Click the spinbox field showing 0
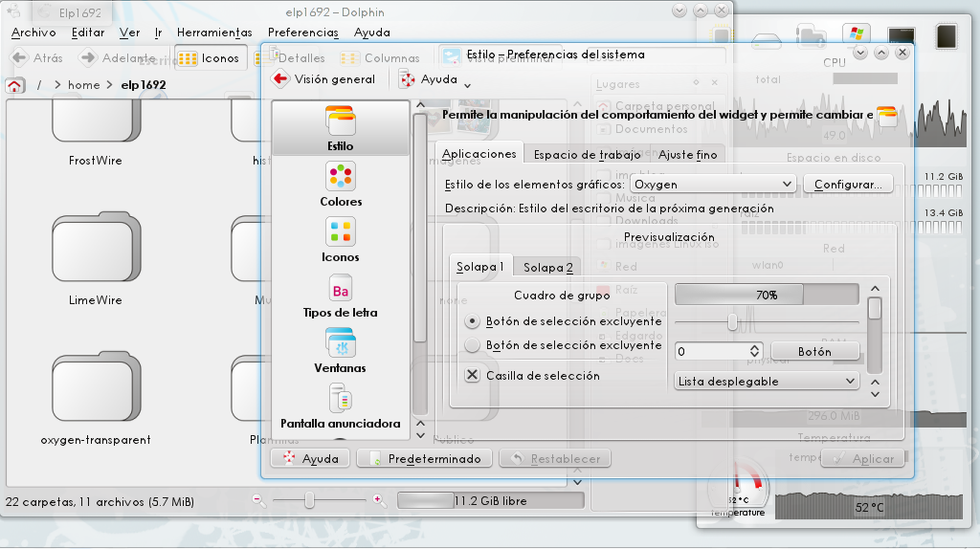This screenshot has height=549, width=980. tap(711, 351)
